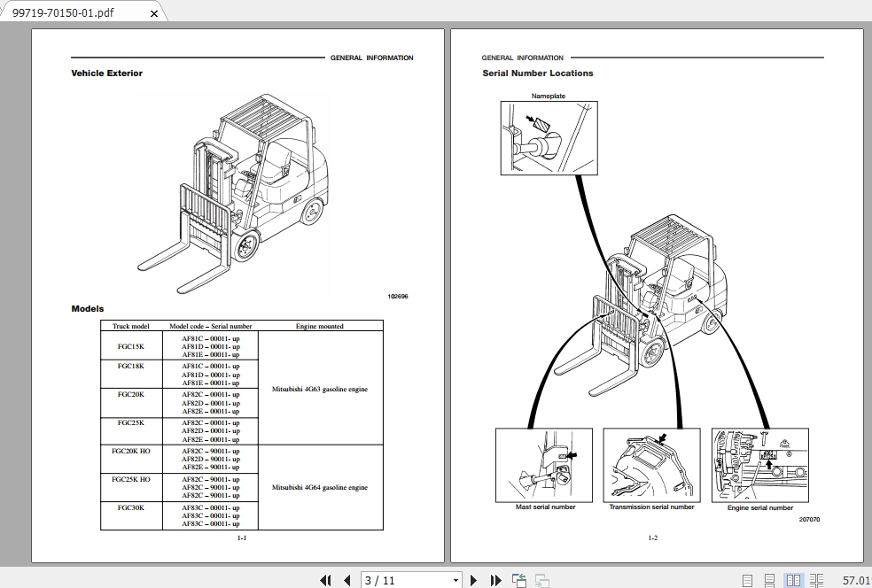Close the 99719-70150-01.pdf tab
Screen dimensions: 872x588
153,12
